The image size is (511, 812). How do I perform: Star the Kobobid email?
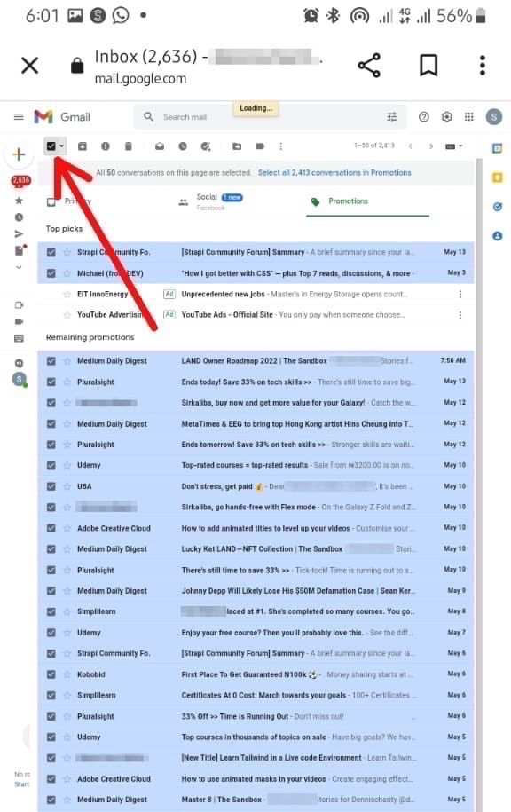pyautogui.click(x=67, y=674)
